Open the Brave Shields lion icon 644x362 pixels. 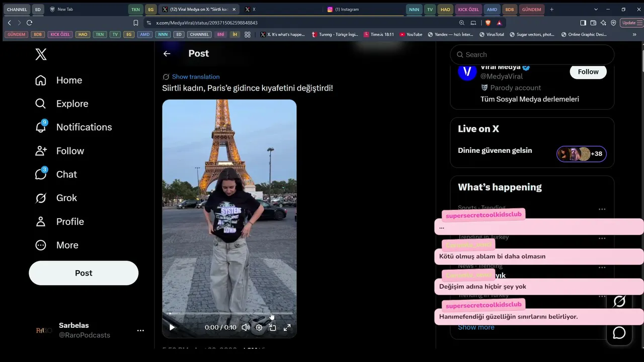tap(488, 23)
